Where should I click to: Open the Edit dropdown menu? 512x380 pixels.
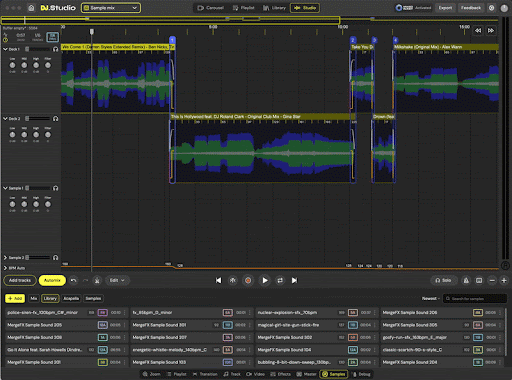[x=117, y=280]
